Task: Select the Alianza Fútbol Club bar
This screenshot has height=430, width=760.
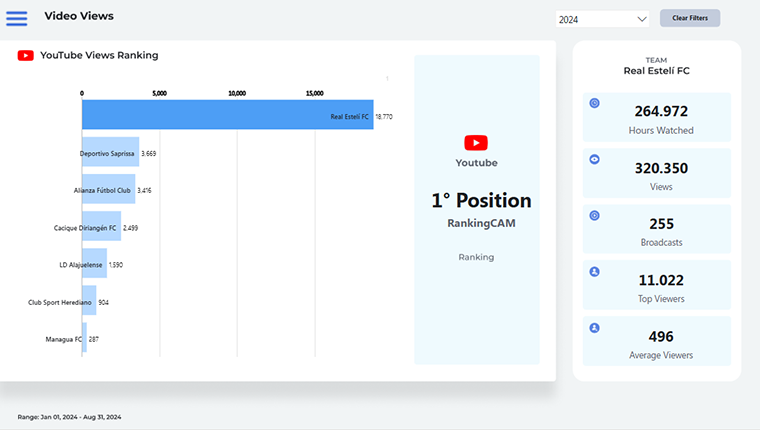Action: pos(109,189)
